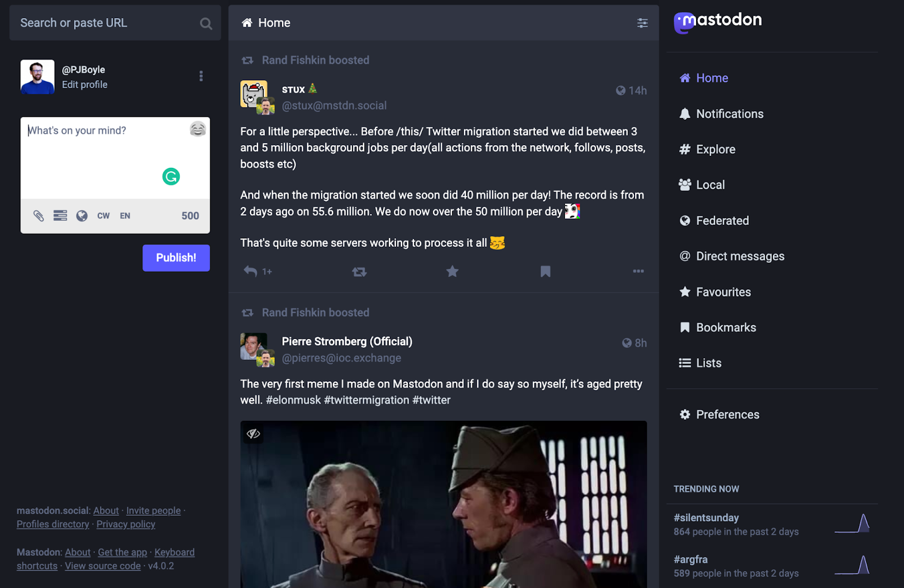
Task: Open Pierre Stromberg's avatar
Action: click(x=253, y=346)
